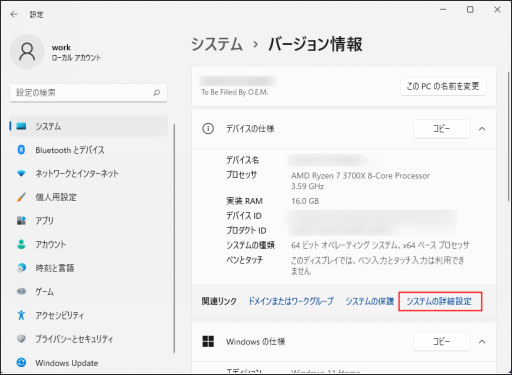Click the デバイス ID label
The width and height of the screenshot is (512, 375).
[x=244, y=216]
